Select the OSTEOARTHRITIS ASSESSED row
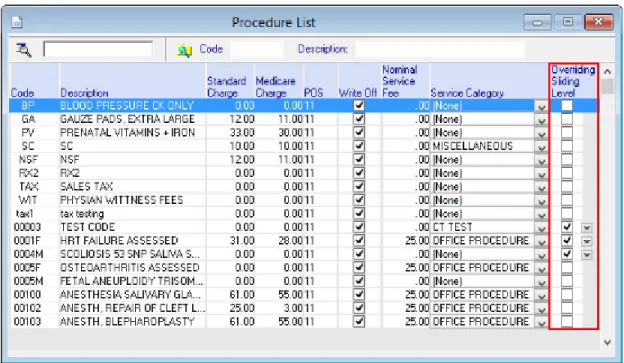Viewport: 624px width, 363px height. coord(303,267)
